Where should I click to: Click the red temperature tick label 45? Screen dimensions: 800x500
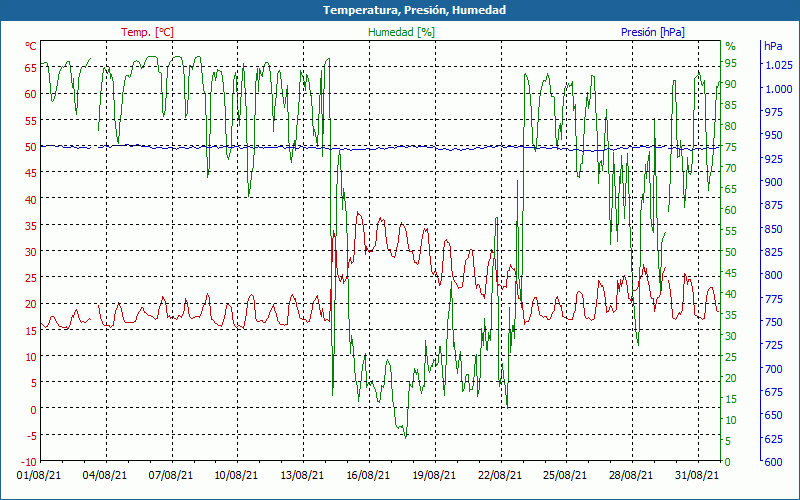click(31, 173)
